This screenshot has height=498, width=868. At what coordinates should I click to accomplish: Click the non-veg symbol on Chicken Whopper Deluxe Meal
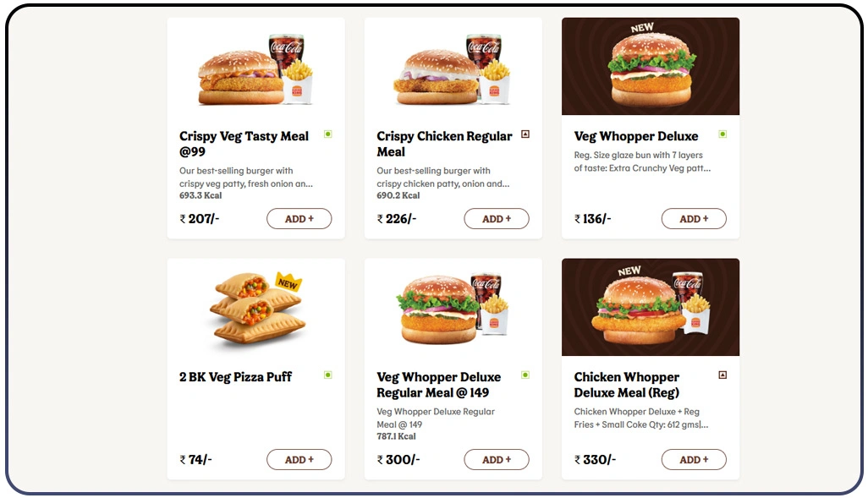point(722,375)
